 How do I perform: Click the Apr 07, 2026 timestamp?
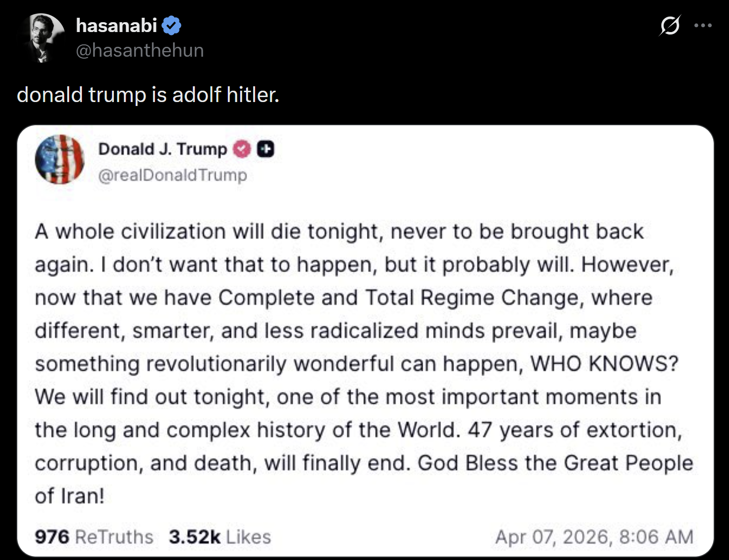594,537
